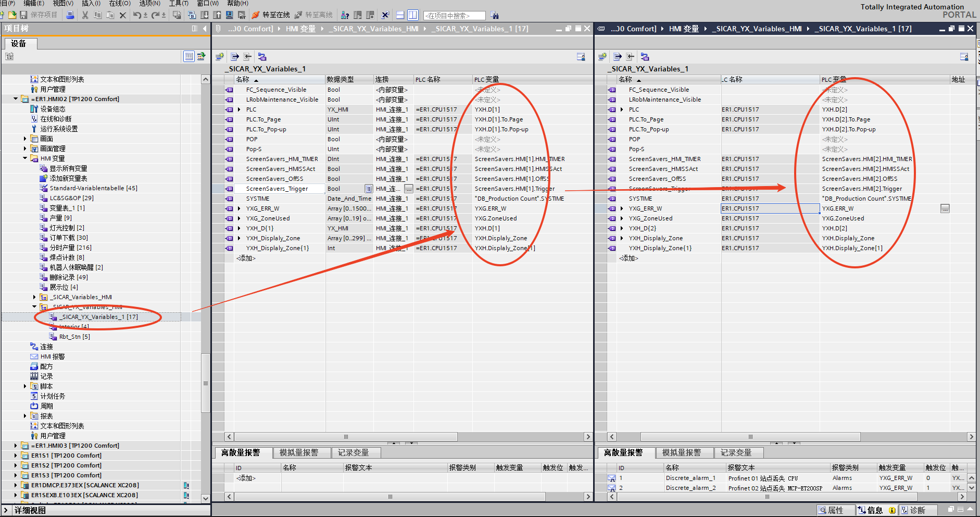980x517 pixels.
Task: Click the Go online (转至在线) toolbar button
Action: tap(271, 15)
